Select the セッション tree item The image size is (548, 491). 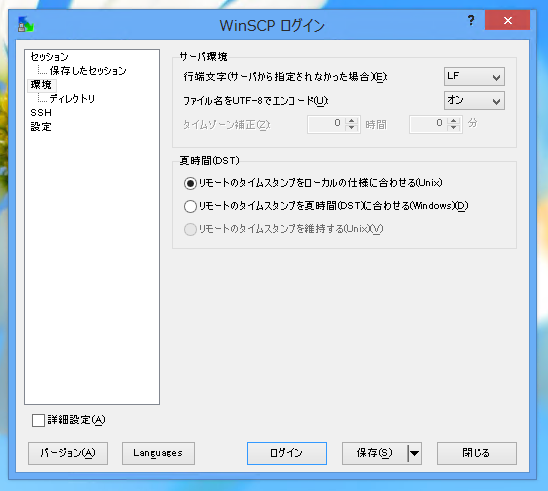click(49, 57)
